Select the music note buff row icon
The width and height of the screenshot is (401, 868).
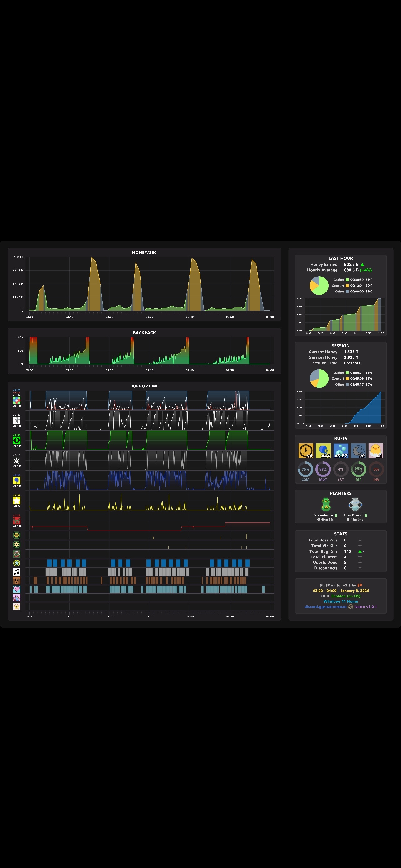[x=17, y=571]
